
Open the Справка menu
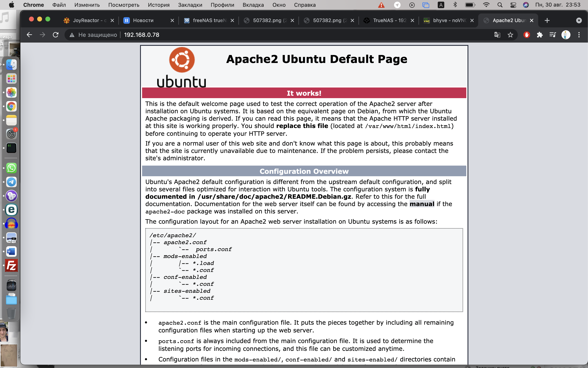click(305, 5)
